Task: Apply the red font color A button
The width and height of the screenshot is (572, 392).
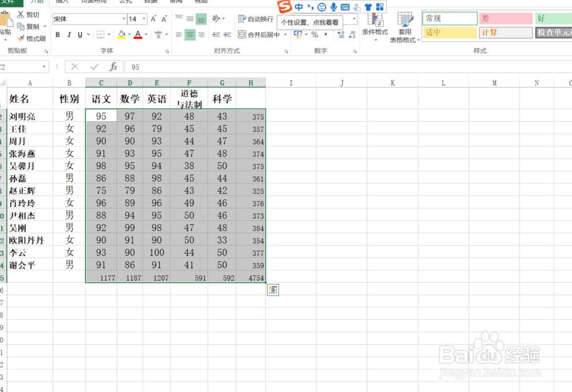Action: pyautogui.click(x=138, y=35)
